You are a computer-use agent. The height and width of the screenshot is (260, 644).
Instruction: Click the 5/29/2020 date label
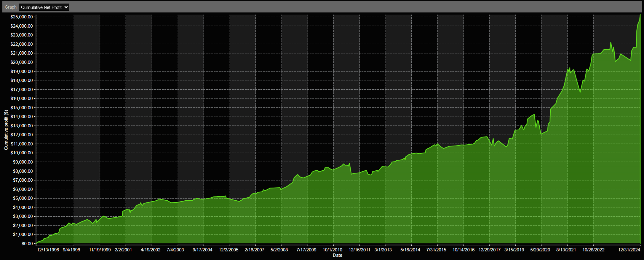[x=540, y=250]
